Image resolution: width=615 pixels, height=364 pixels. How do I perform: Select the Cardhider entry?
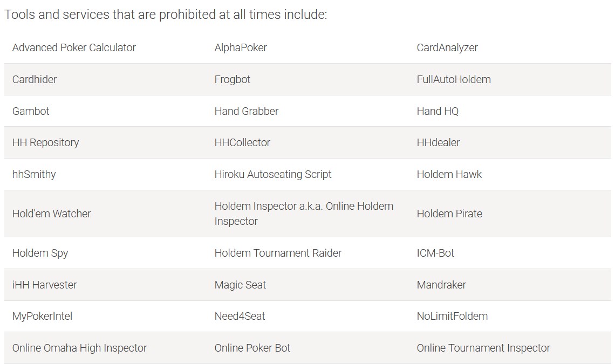[x=35, y=79]
